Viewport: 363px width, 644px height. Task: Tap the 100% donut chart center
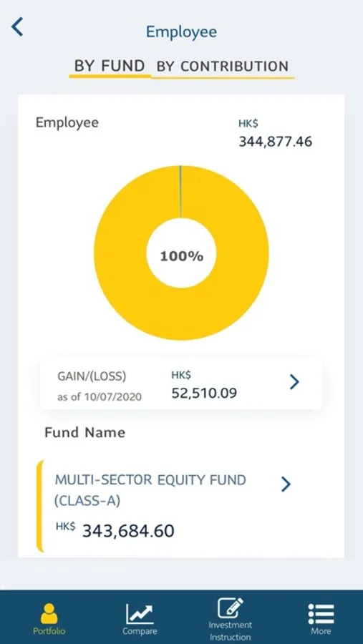[181, 257]
